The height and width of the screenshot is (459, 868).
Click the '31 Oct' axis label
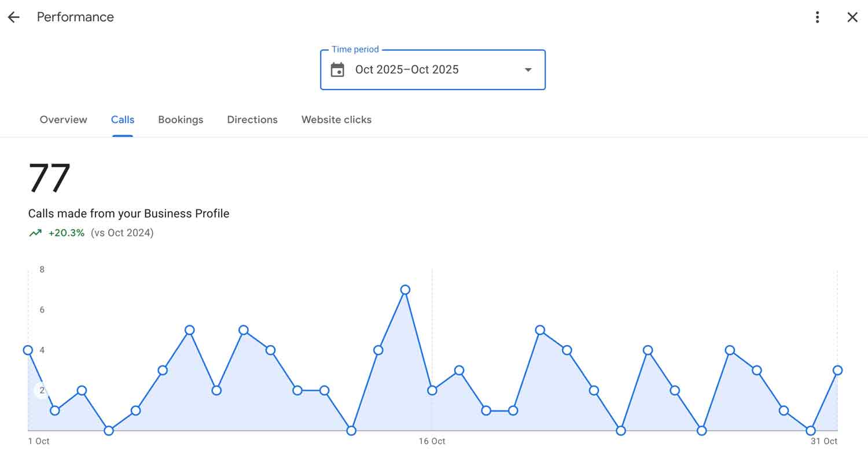pyautogui.click(x=824, y=441)
